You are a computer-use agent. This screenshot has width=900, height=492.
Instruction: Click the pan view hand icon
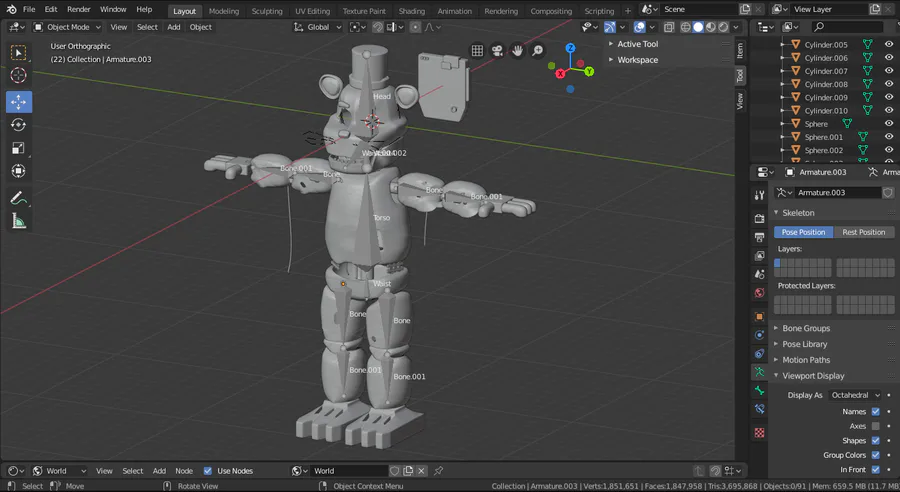[517, 51]
